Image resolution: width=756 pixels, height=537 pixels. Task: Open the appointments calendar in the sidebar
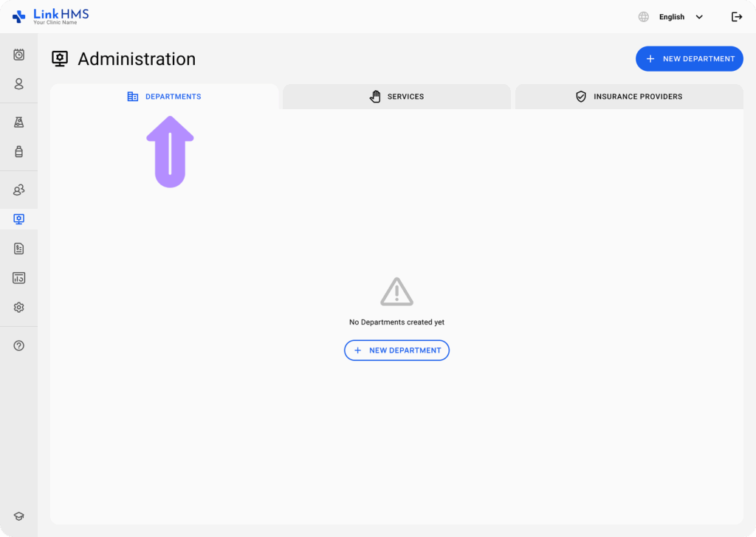click(x=19, y=55)
